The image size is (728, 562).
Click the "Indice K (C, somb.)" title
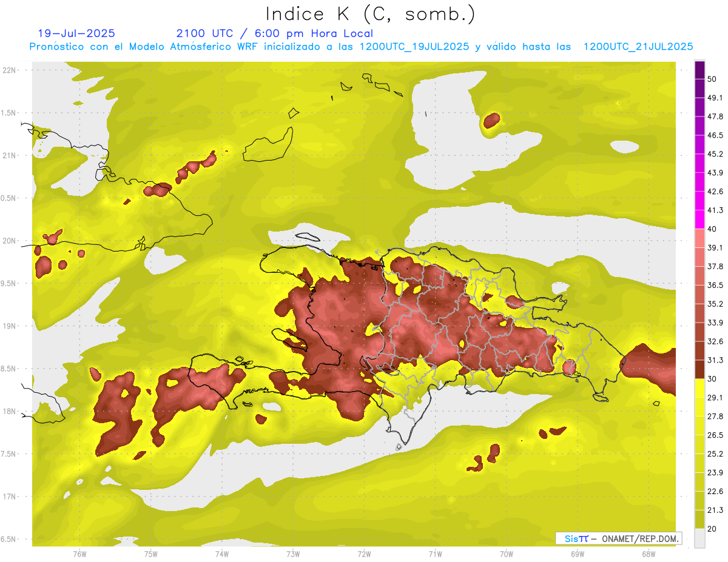[370, 14]
